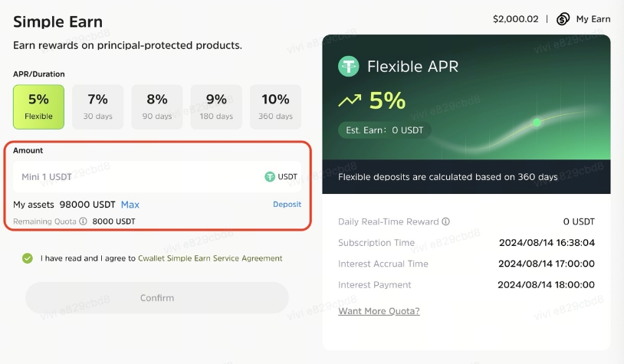
Task: Show Daily Real-Time Reward info icon
Action: point(446,222)
